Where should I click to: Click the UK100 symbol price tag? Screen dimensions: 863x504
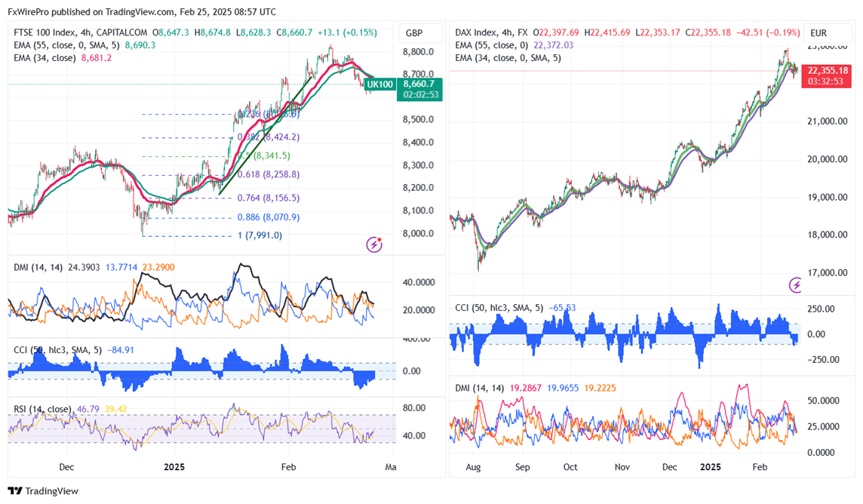(383, 84)
